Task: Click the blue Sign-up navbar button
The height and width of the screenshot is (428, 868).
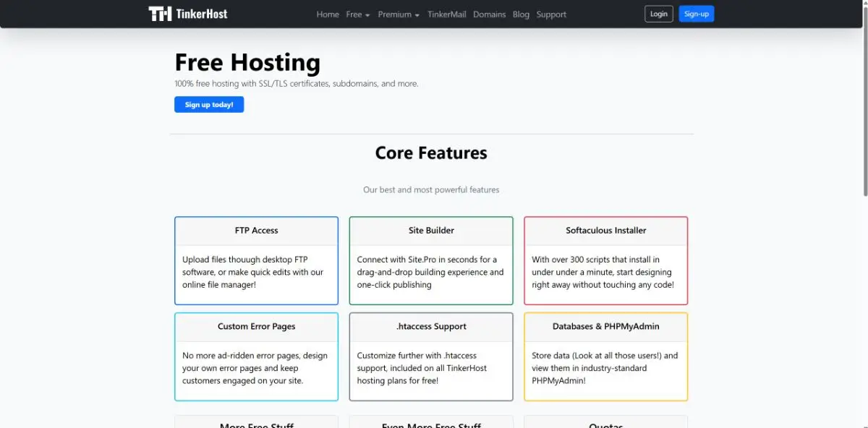Action: [x=696, y=13]
